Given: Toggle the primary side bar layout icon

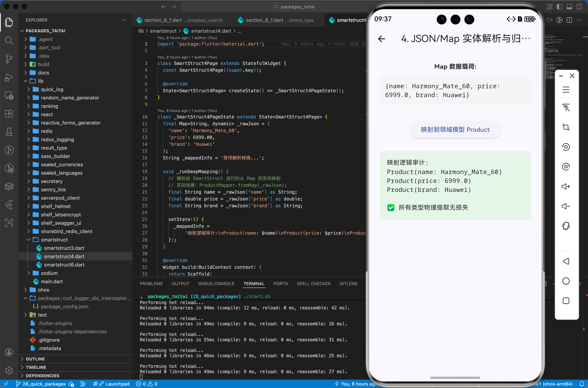Looking at the screenshot, I should tap(559, 7).
